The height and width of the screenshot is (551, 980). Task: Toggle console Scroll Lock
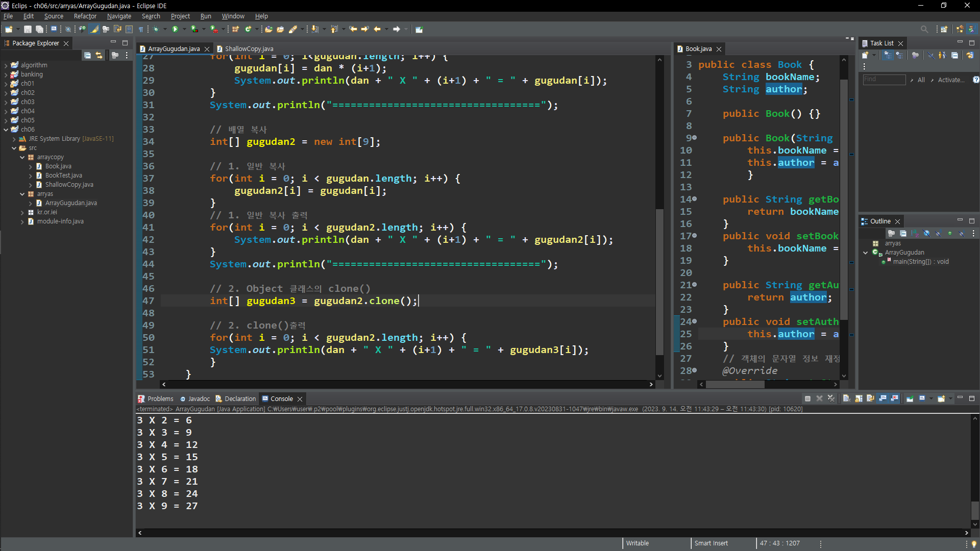tap(859, 399)
